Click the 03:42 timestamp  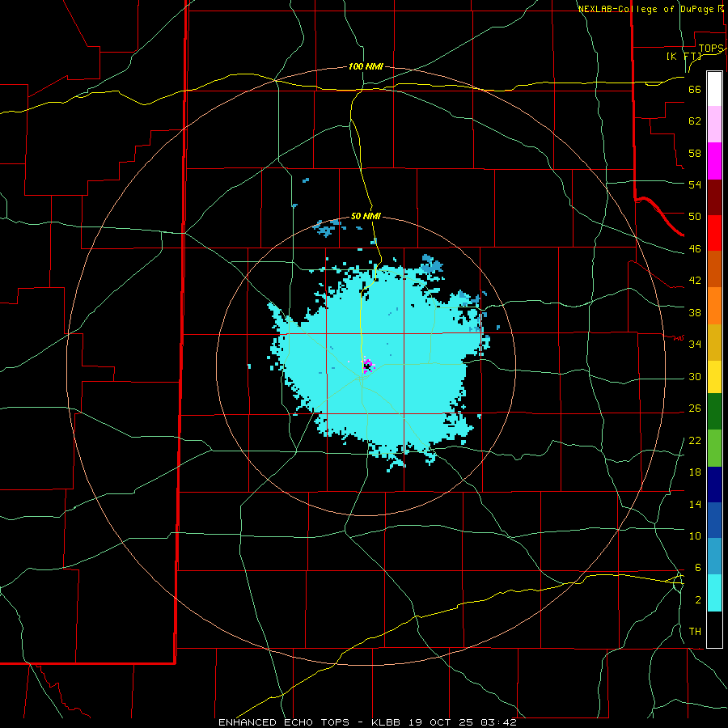tap(498, 722)
